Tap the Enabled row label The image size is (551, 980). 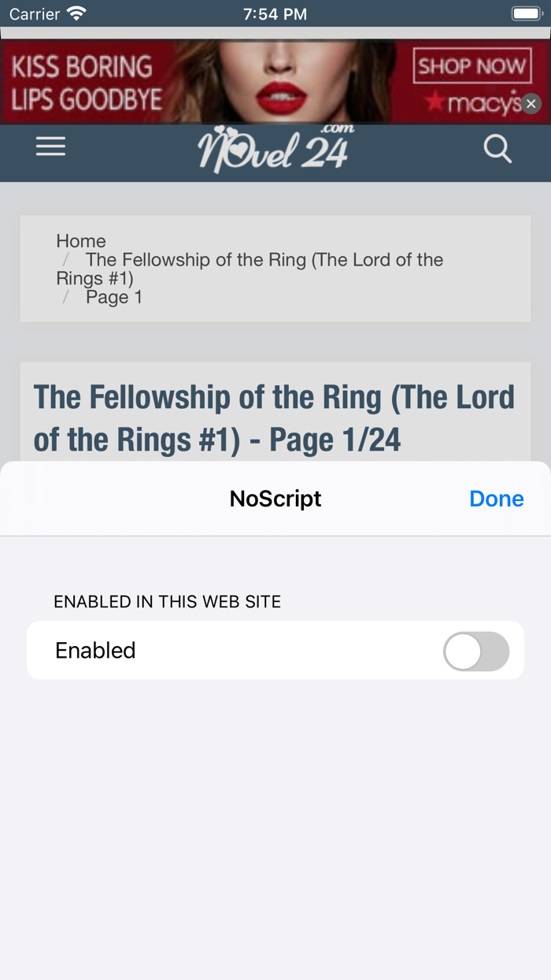(95, 651)
